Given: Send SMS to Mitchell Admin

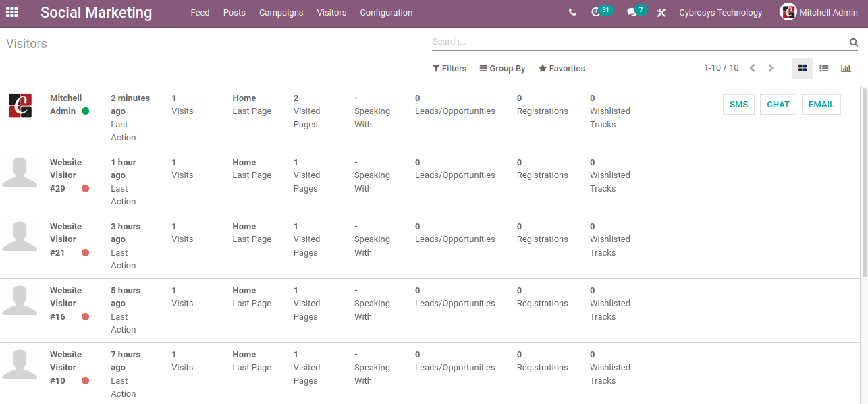Looking at the screenshot, I should (x=738, y=105).
